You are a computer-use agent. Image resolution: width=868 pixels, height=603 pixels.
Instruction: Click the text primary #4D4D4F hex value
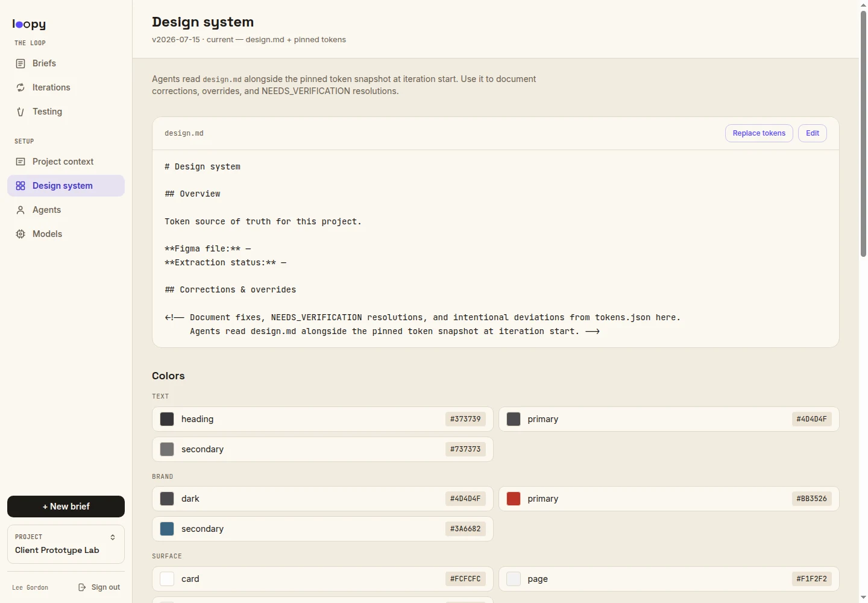pyautogui.click(x=811, y=419)
